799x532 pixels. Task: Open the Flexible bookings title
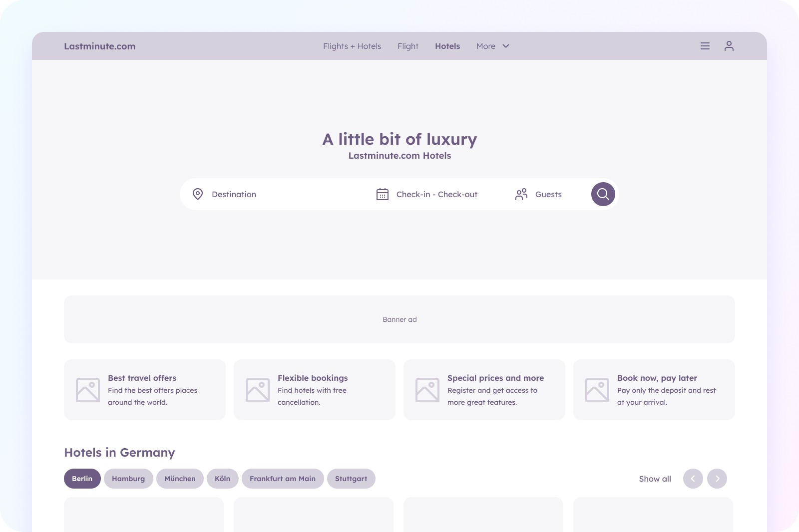pyautogui.click(x=313, y=378)
